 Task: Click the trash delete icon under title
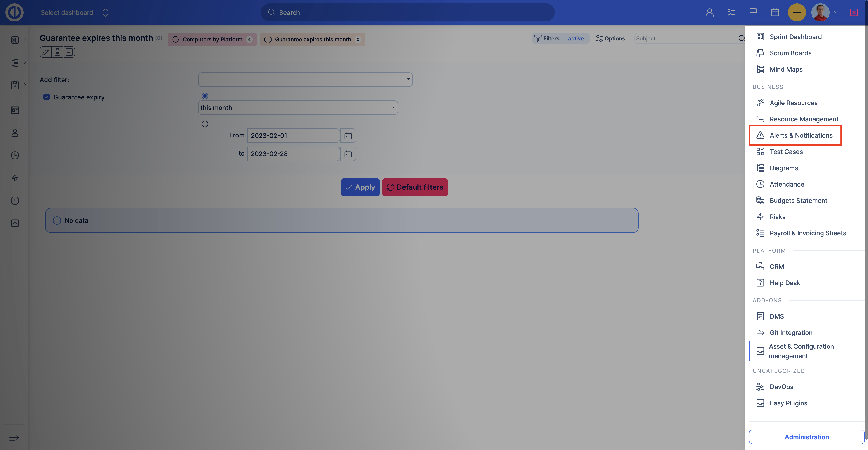(58, 52)
